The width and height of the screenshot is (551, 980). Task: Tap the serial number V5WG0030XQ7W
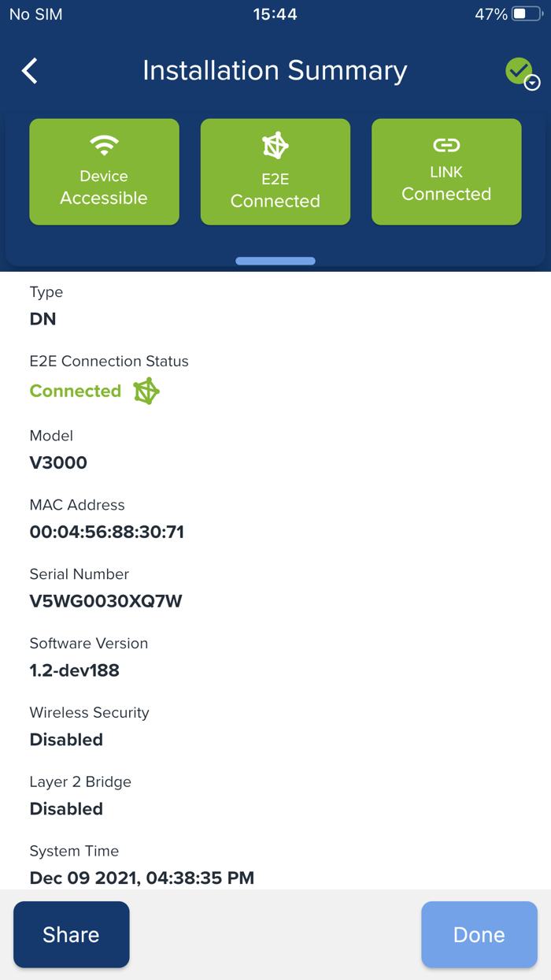[105, 601]
